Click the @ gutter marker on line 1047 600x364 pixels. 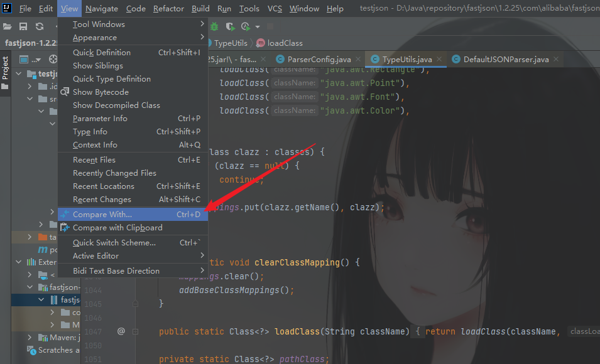(121, 331)
